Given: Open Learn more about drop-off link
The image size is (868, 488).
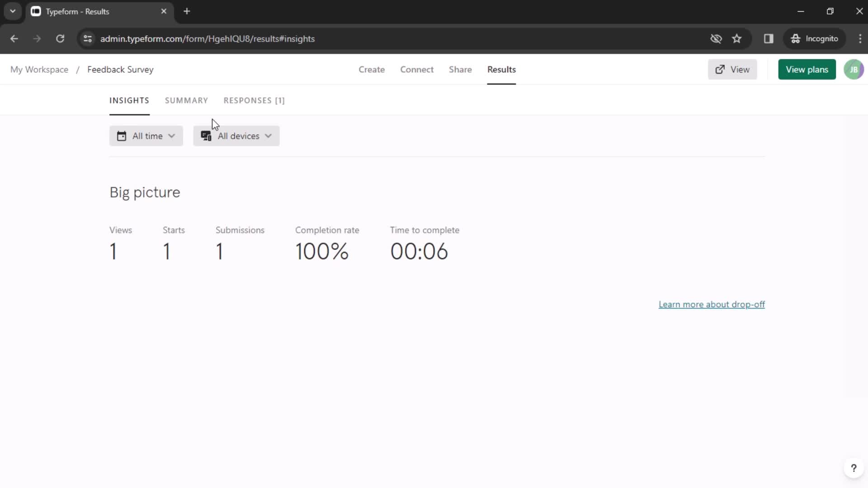Looking at the screenshot, I should click(712, 305).
